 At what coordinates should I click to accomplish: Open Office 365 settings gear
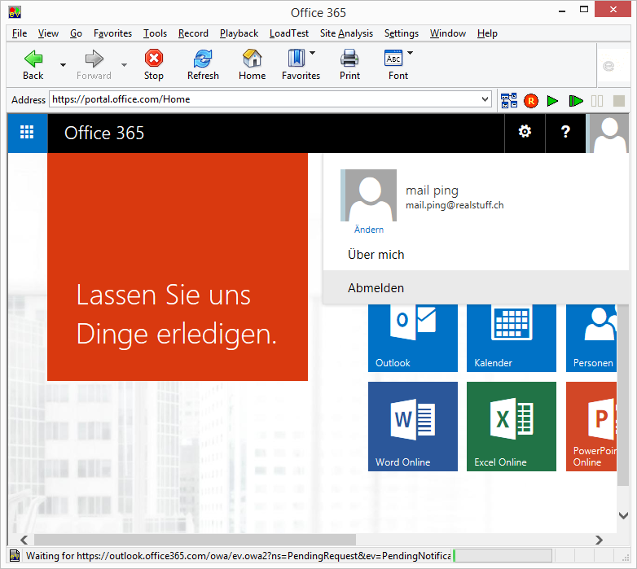[x=524, y=132]
